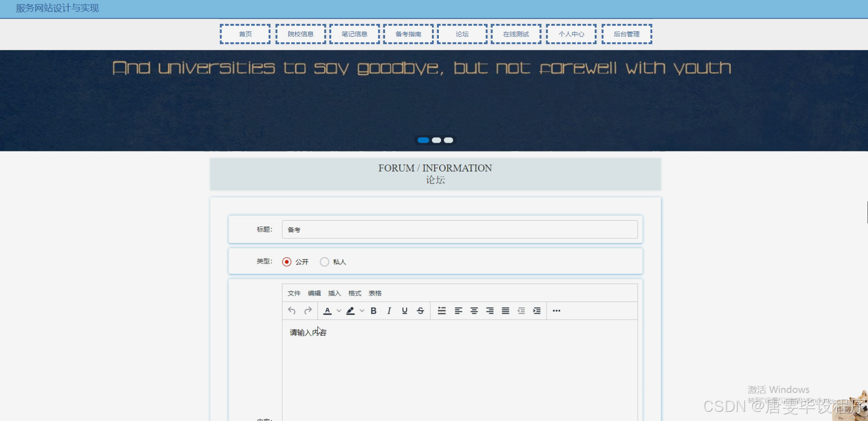
Task: Click into the editor content area
Action: click(459, 370)
